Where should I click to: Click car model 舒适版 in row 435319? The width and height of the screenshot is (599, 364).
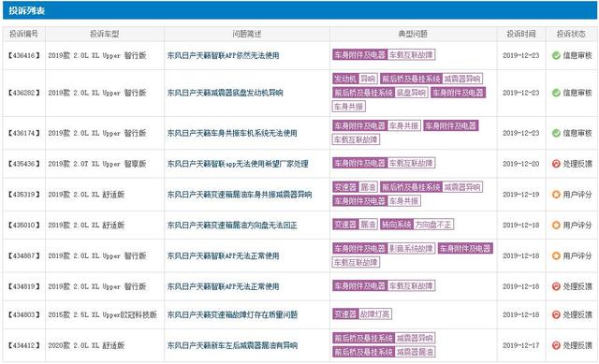(113, 195)
